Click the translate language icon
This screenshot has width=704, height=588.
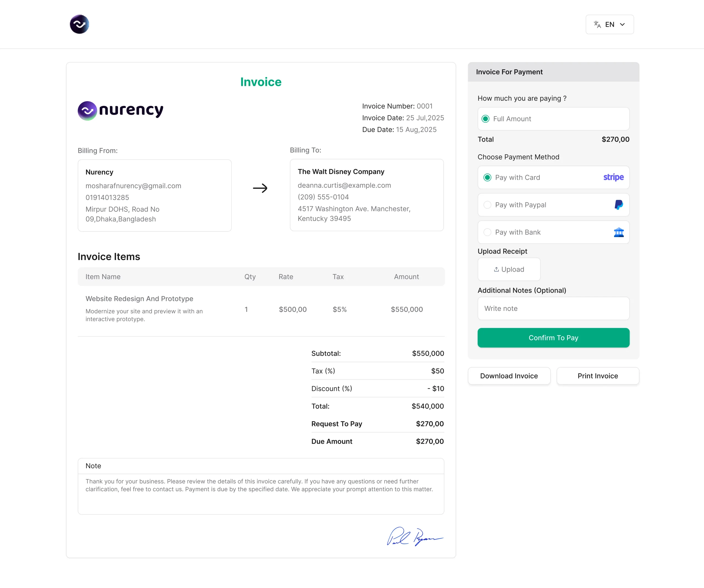tap(597, 24)
